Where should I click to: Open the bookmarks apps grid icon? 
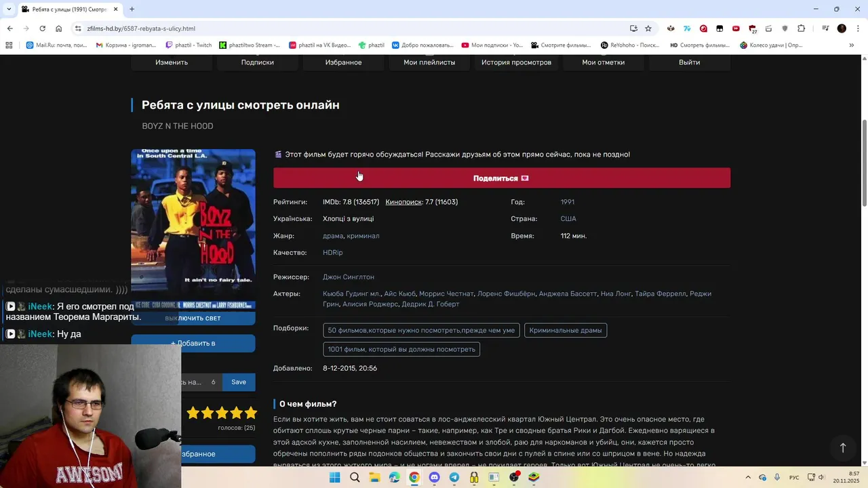coord(9,45)
